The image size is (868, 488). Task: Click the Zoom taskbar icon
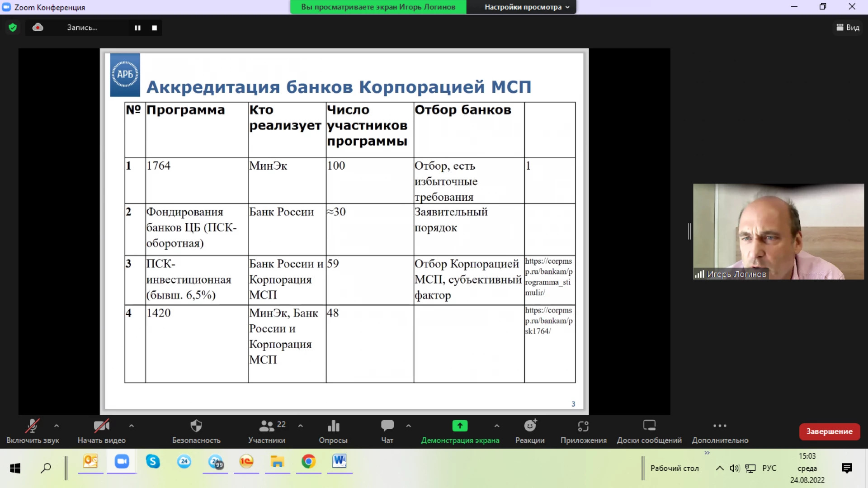tap(122, 462)
